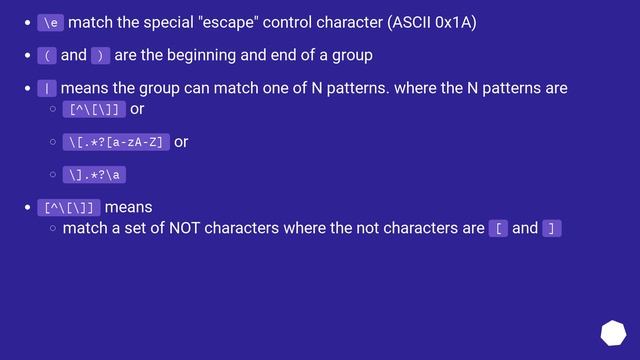The height and width of the screenshot is (360, 640).
Task: Click the "or" after the second pattern
Action: [181, 142]
